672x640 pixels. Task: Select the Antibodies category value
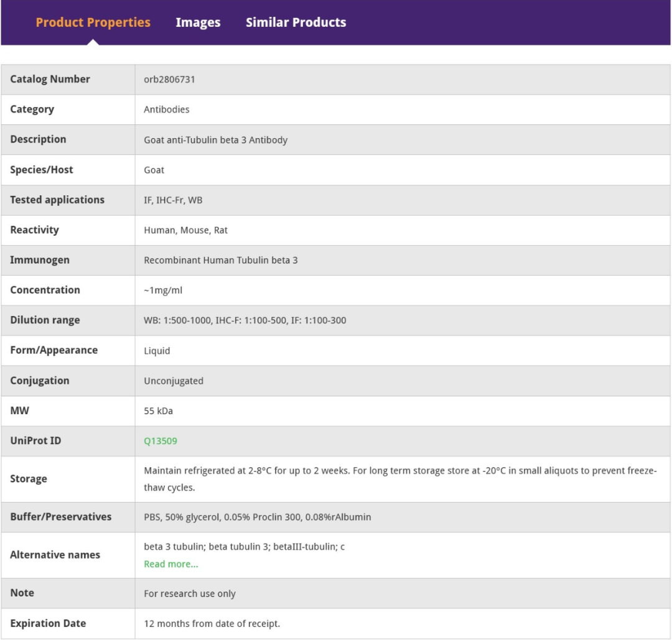(167, 109)
